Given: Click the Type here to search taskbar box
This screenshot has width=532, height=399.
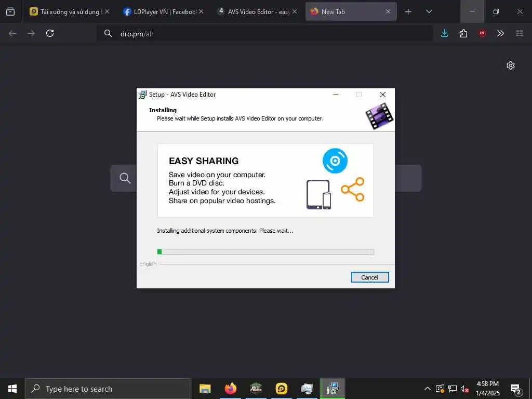Looking at the screenshot, I should click(x=108, y=389).
